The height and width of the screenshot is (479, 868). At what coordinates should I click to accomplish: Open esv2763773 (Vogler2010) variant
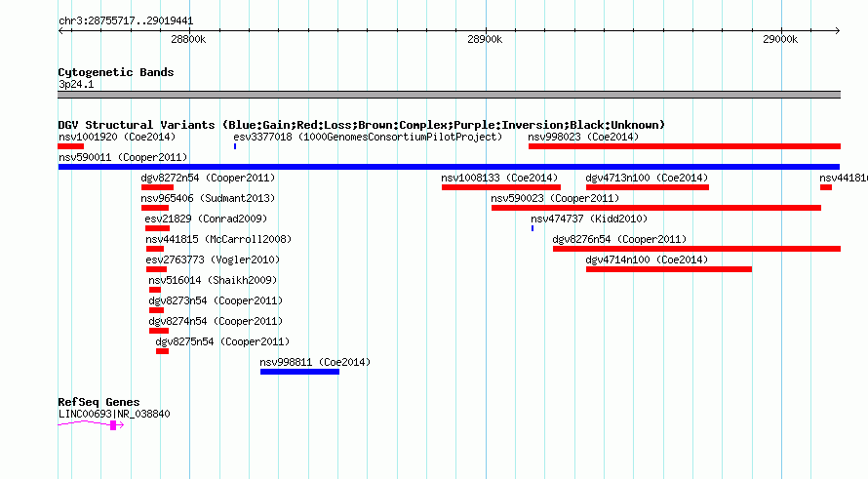click(214, 259)
